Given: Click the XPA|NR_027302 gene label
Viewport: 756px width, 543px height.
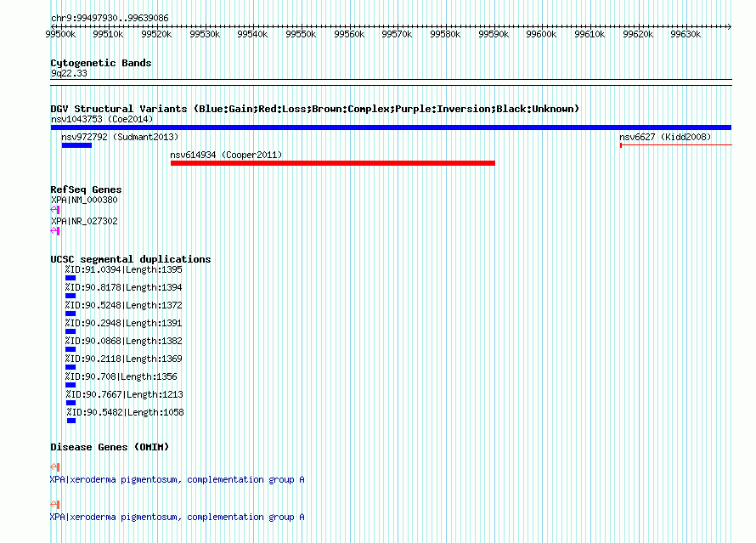Looking at the screenshot, I should (x=84, y=221).
